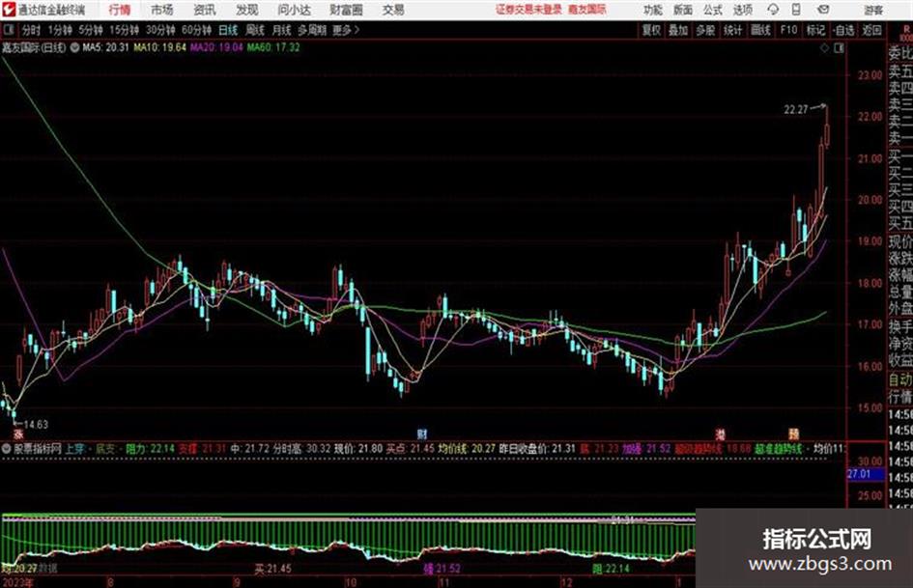Image resolution: width=913 pixels, height=588 pixels.
Task: Switch chart to 月线 monthly period
Action: click(x=281, y=30)
